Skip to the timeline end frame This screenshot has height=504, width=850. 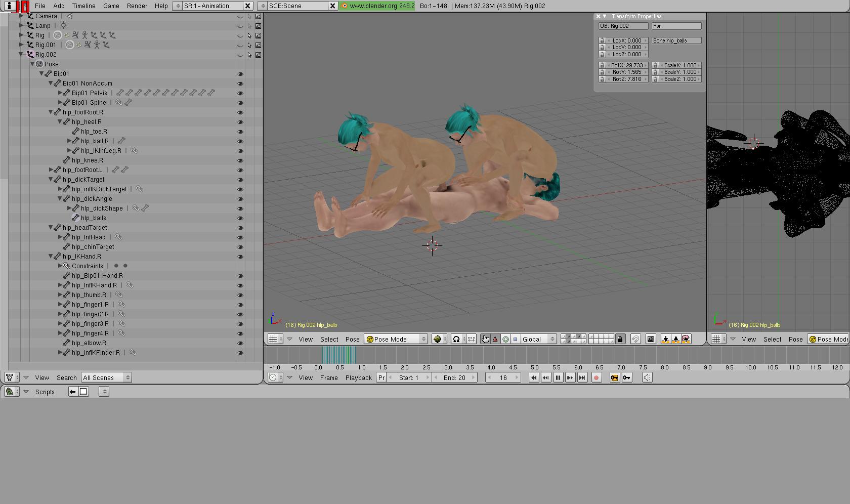click(x=582, y=377)
